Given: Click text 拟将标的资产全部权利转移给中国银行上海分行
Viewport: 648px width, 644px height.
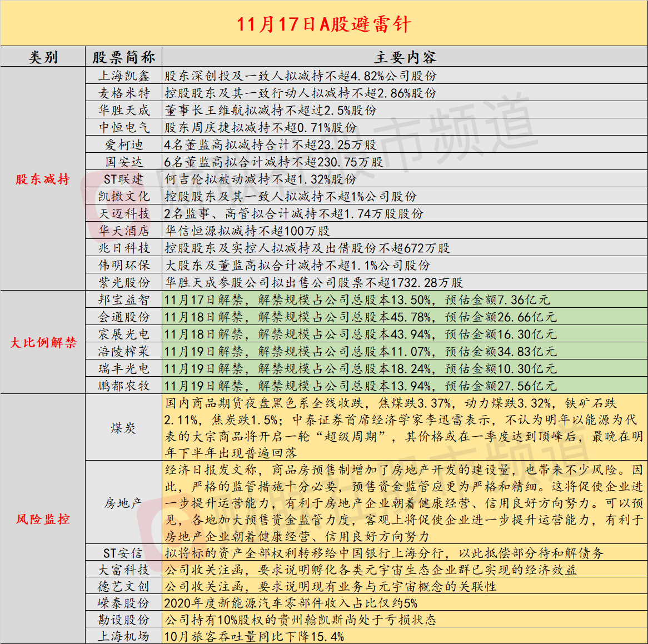Looking at the screenshot, I should [x=304, y=553].
